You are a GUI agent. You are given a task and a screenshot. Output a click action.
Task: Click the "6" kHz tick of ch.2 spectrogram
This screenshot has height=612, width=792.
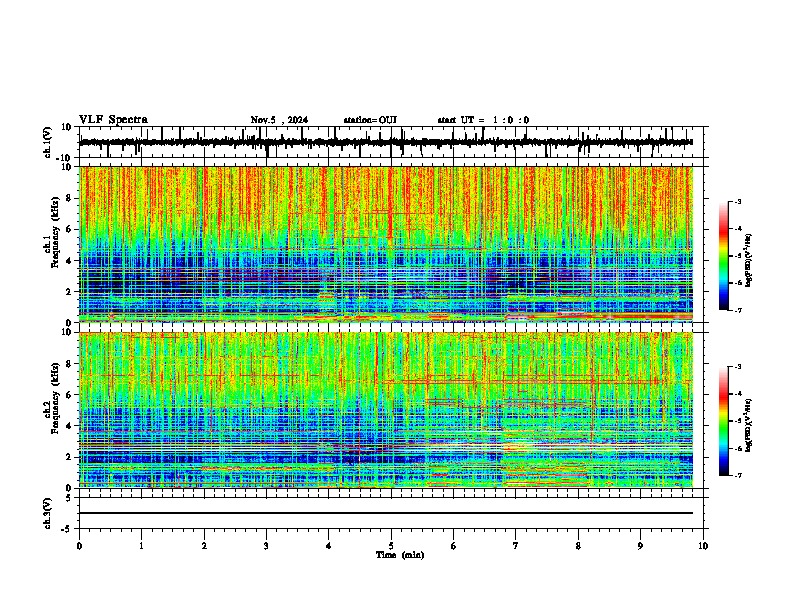pyautogui.click(x=69, y=395)
